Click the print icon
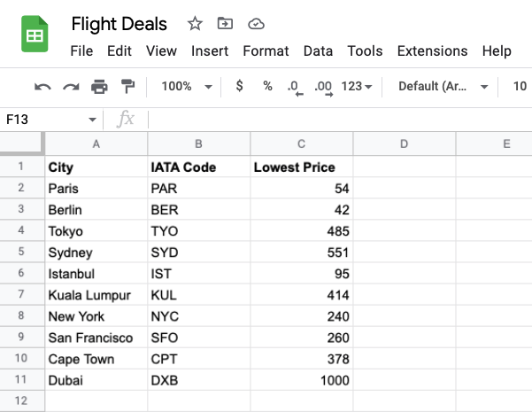Screen dimensions: 532x412 coord(99,87)
